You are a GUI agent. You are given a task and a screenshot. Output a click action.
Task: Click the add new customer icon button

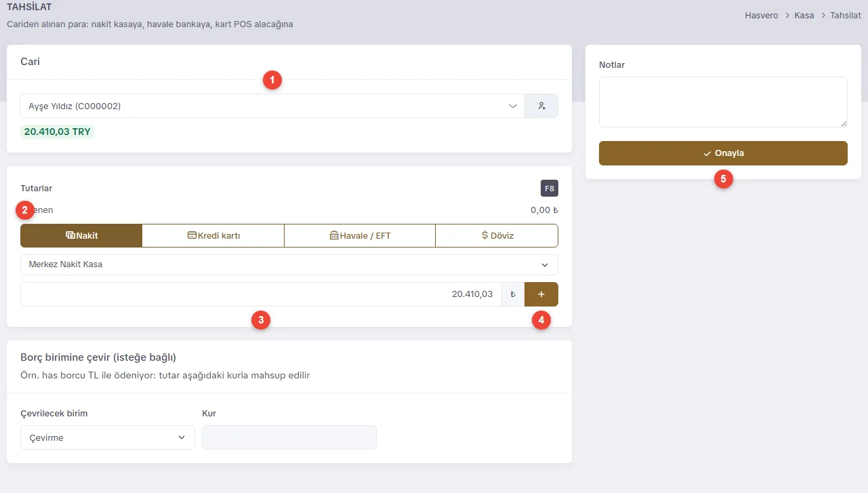pyautogui.click(x=541, y=106)
